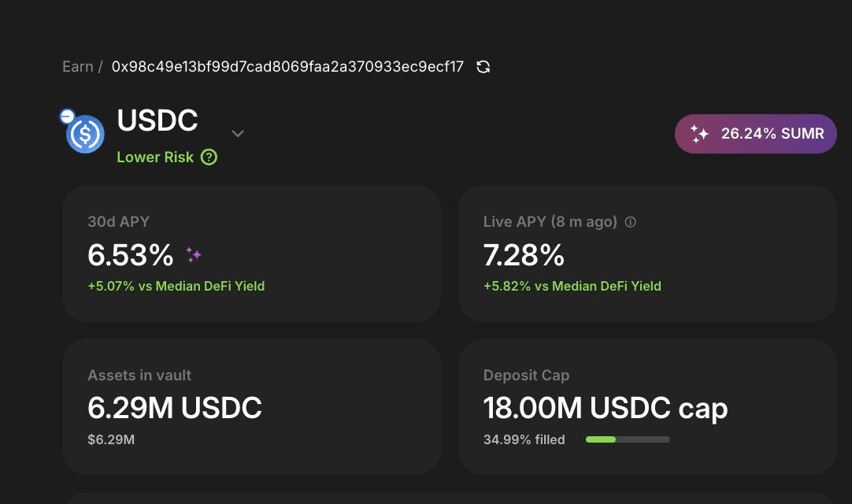Click the refresh icon beside the vault address
This screenshot has height=504, width=852.
coord(483,67)
